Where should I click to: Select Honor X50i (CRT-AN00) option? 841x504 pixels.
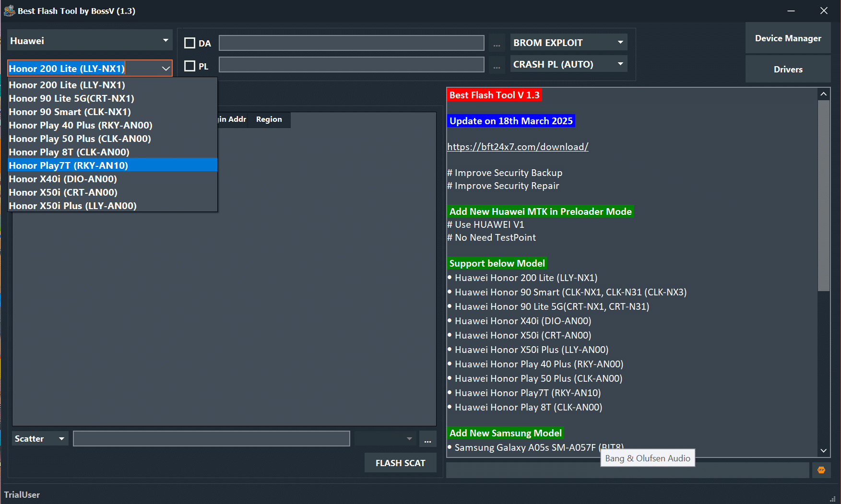[113, 192]
